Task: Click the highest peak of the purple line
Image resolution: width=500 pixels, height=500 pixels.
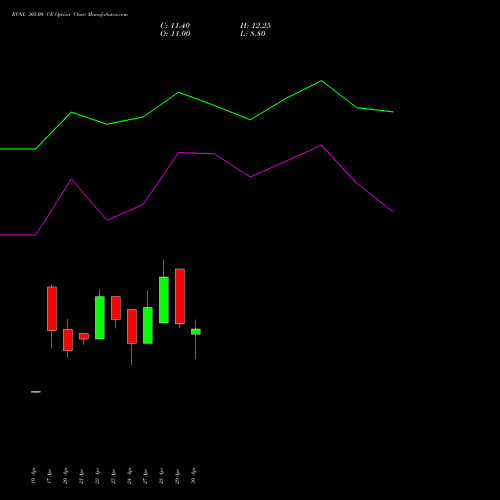Action: [x=321, y=145]
